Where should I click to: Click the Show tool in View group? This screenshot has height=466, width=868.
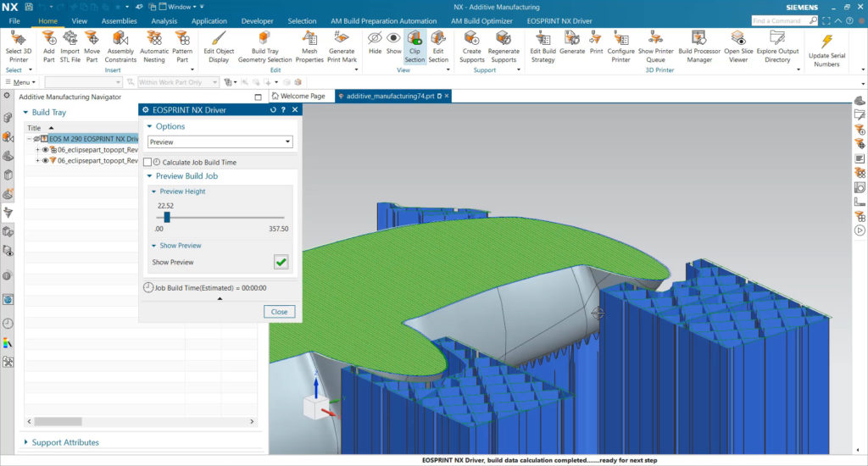(x=393, y=42)
